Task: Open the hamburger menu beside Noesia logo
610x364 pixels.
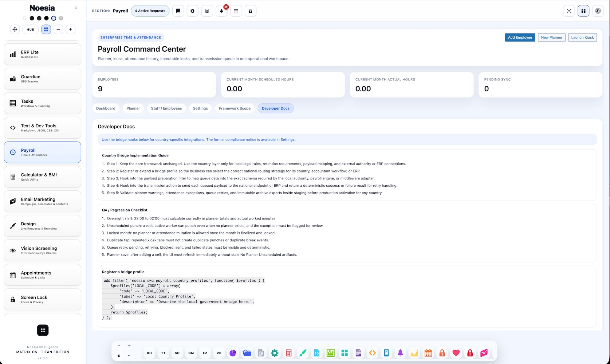Action: tap(76, 8)
